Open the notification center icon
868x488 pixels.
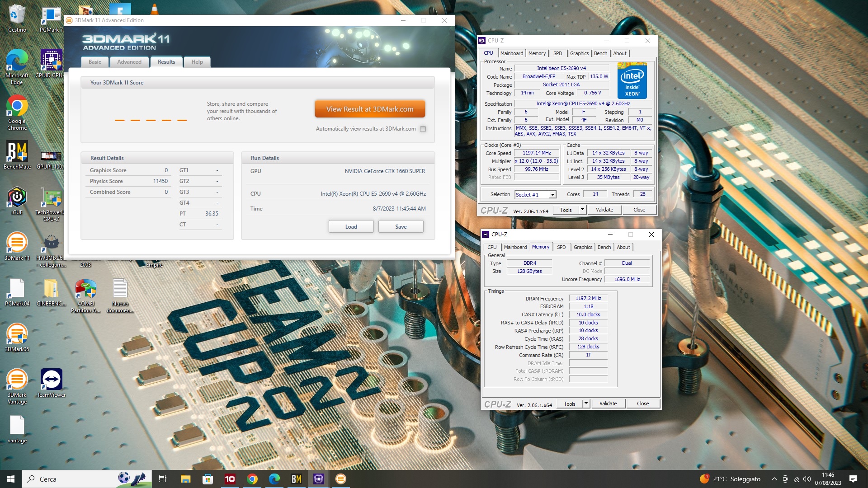click(x=853, y=479)
